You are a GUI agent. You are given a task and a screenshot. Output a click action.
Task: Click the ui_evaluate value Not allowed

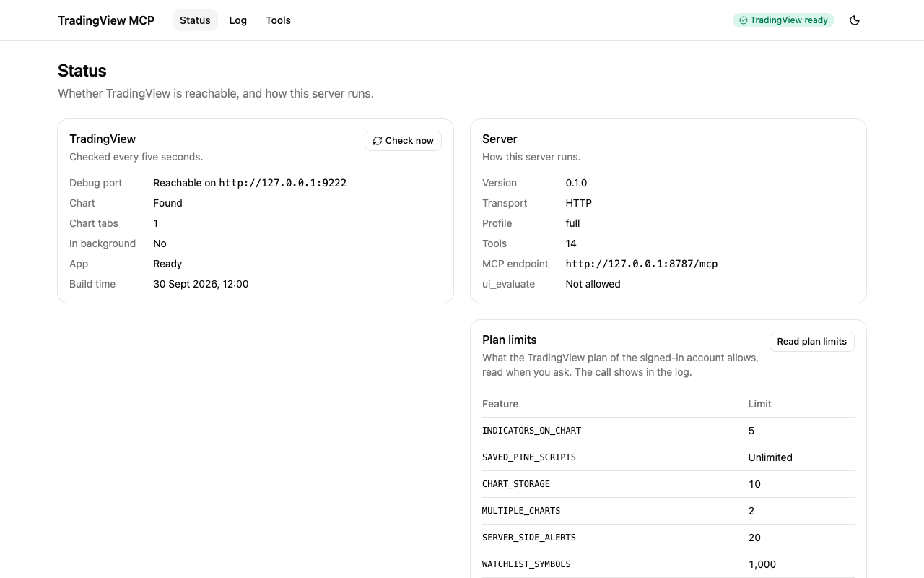point(593,284)
